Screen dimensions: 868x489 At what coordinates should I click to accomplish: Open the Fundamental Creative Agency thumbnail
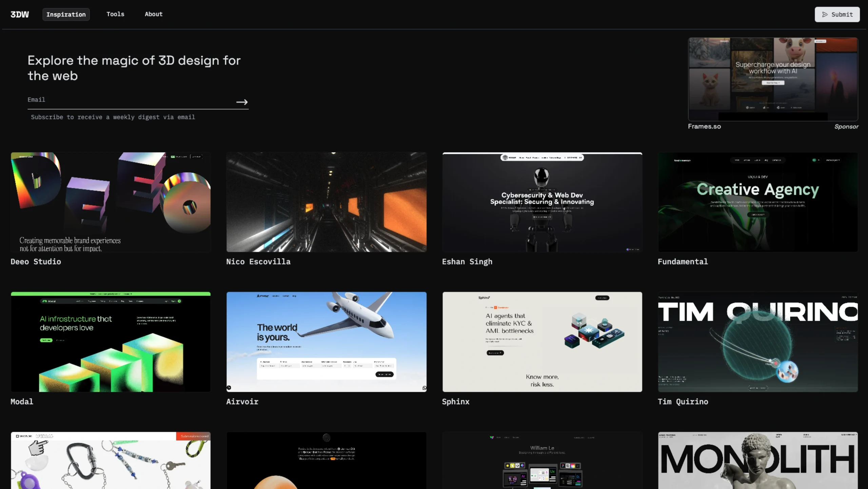(758, 202)
